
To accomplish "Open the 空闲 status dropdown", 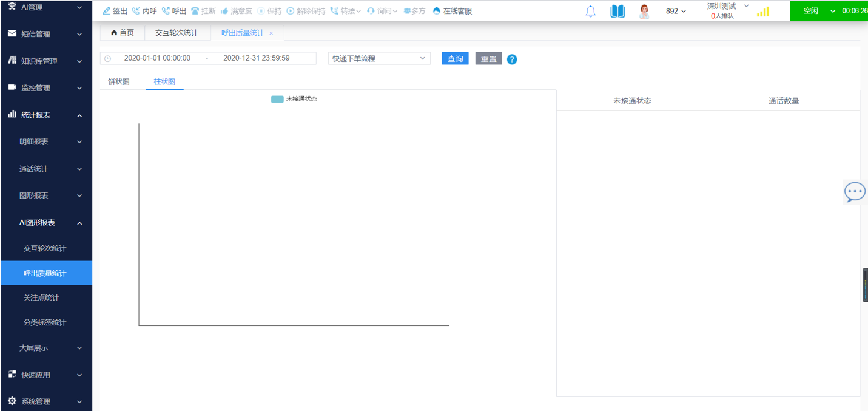I will pos(819,11).
